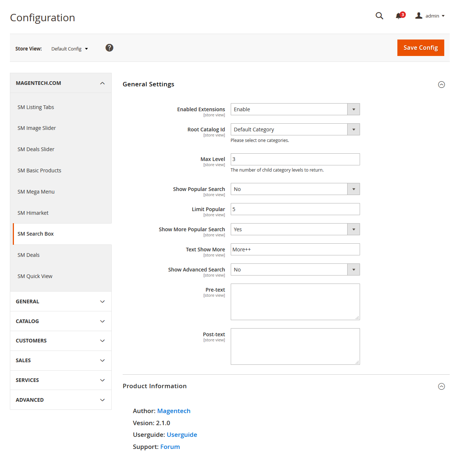Open the Show Advanced Search dropdown
460x476 pixels.
[295, 270]
